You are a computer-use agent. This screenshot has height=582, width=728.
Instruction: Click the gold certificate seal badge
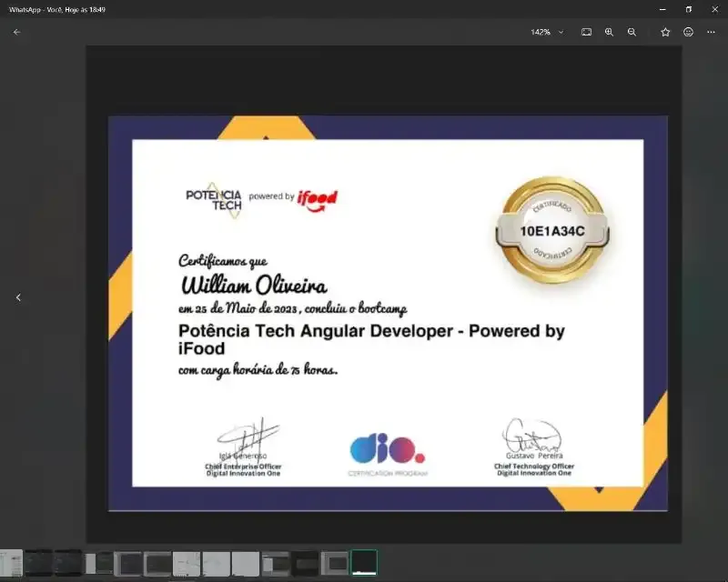(552, 230)
